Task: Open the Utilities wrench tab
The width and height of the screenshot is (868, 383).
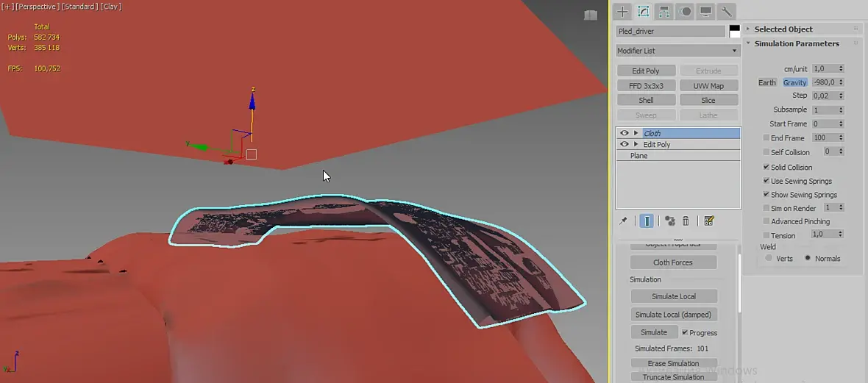Action: point(726,12)
